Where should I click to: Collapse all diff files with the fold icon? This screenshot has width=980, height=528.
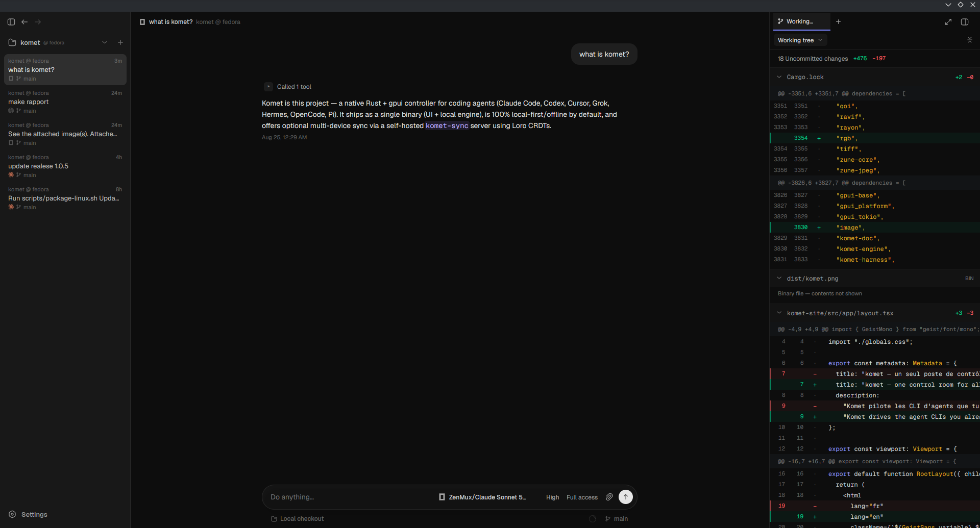click(970, 40)
